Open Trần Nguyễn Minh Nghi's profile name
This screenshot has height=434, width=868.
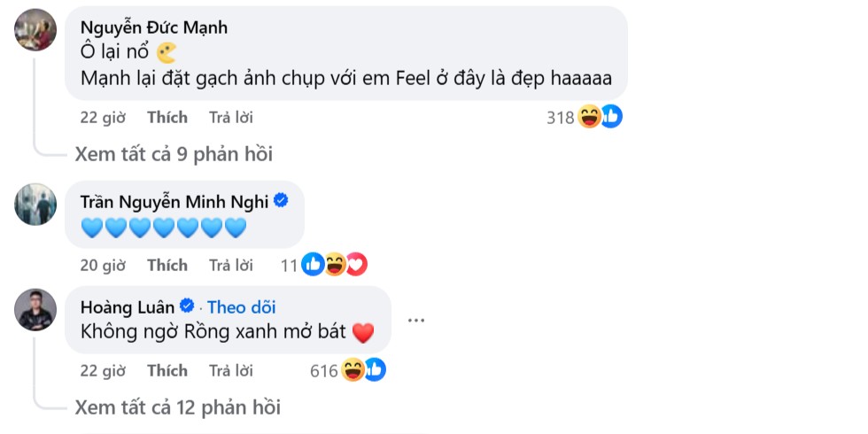(x=174, y=202)
